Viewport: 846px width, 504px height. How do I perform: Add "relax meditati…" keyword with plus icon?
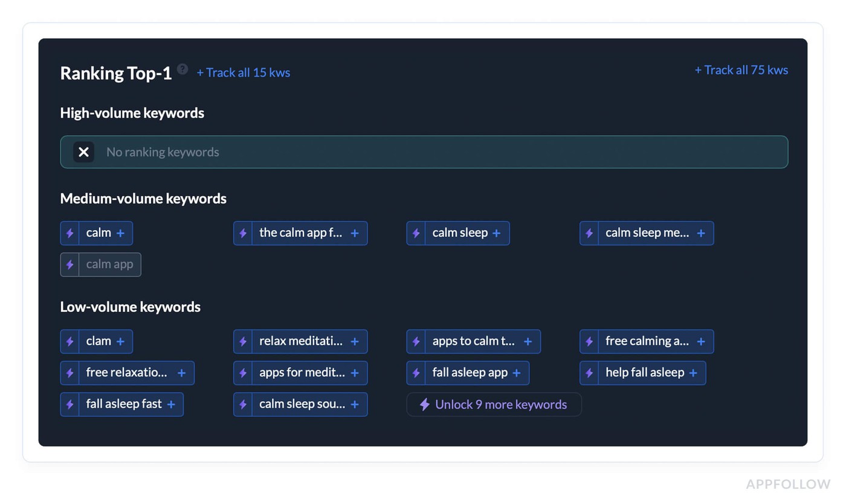(x=355, y=341)
